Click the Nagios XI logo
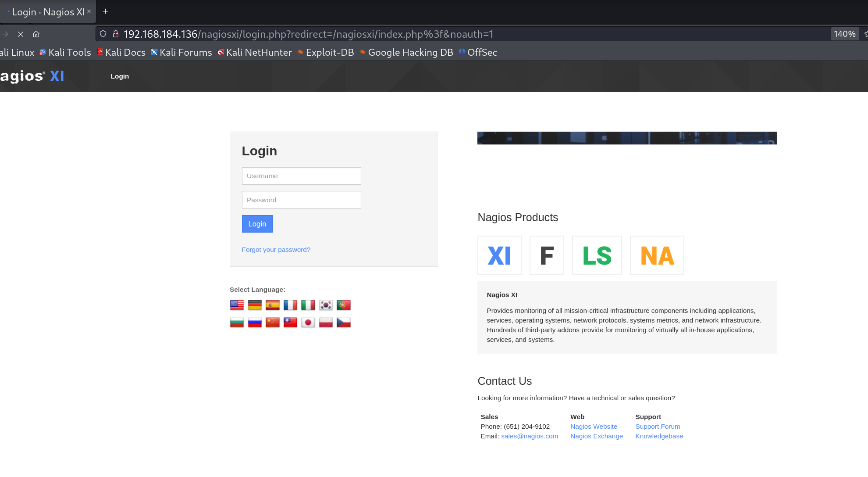Viewport: 868px width, 477px height. [x=32, y=76]
